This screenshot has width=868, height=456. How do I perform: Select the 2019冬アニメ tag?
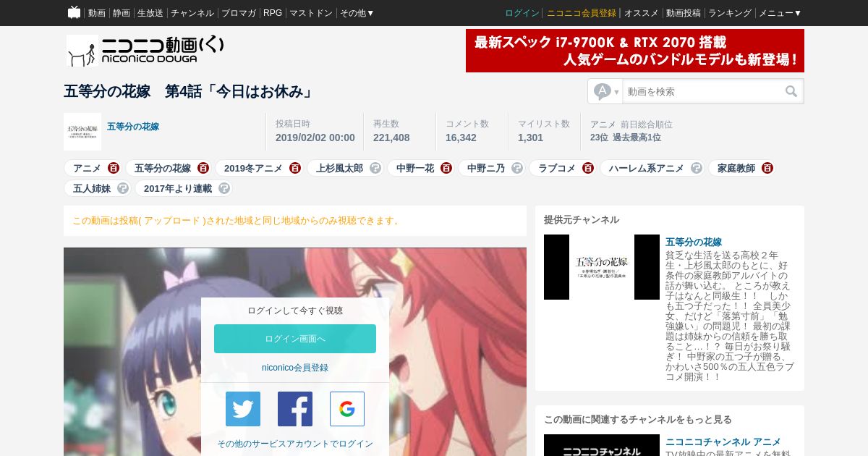point(253,168)
